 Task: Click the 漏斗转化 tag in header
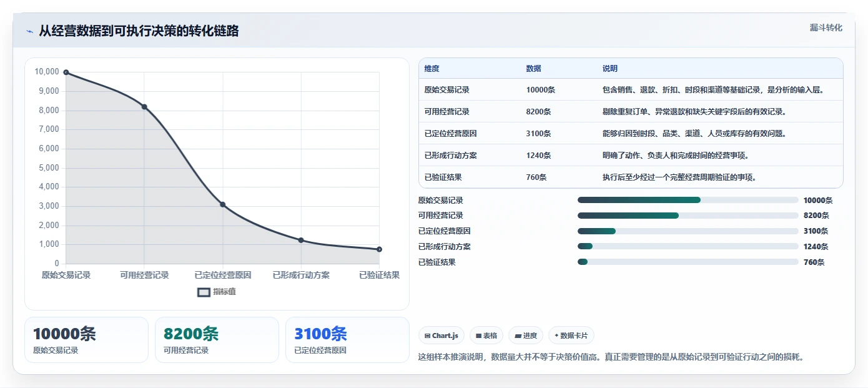pyautogui.click(x=826, y=28)
